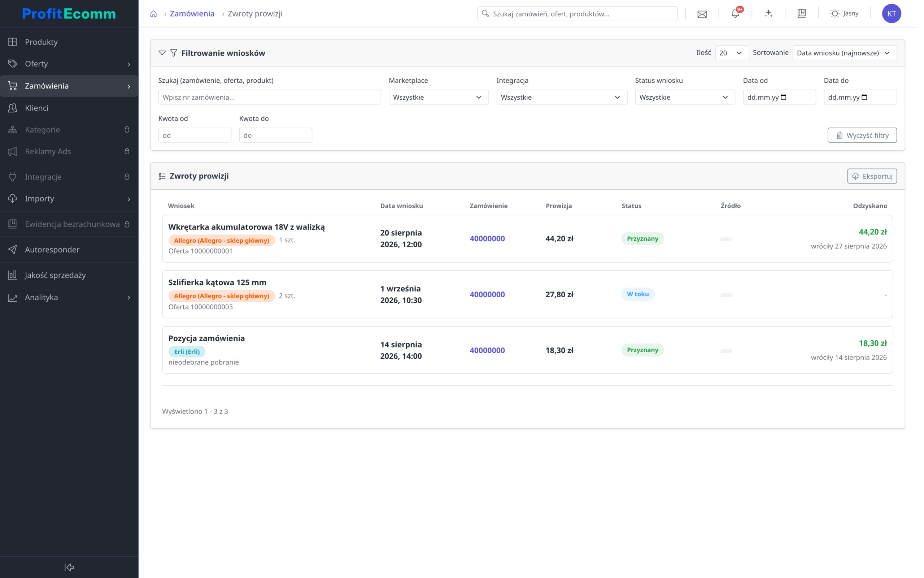The width and height of the screenshot is (924, 578).
Task: Click the lock icon next to Integracje
Action: click(127, 177)
